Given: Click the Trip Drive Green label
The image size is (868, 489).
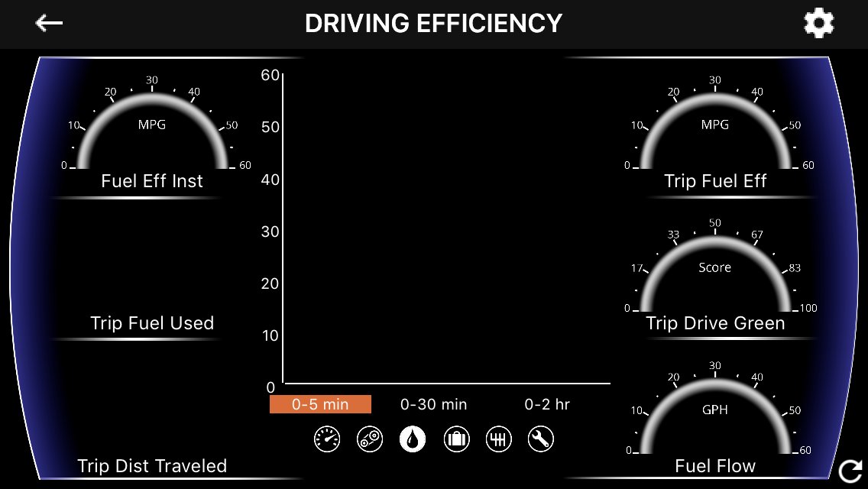Looking at the screenshot, I should pyautogui.click(x=715, y=323).
